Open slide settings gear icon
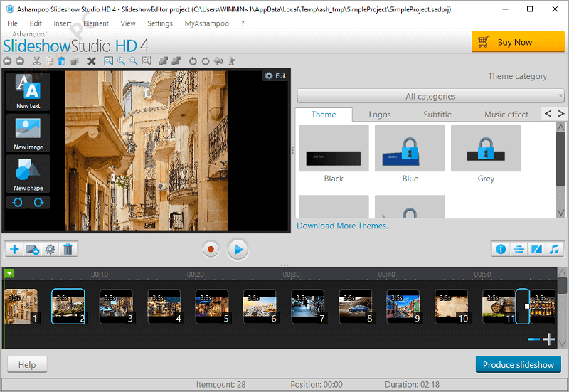The width and height of the screenshot is (569, 392). 50,249
